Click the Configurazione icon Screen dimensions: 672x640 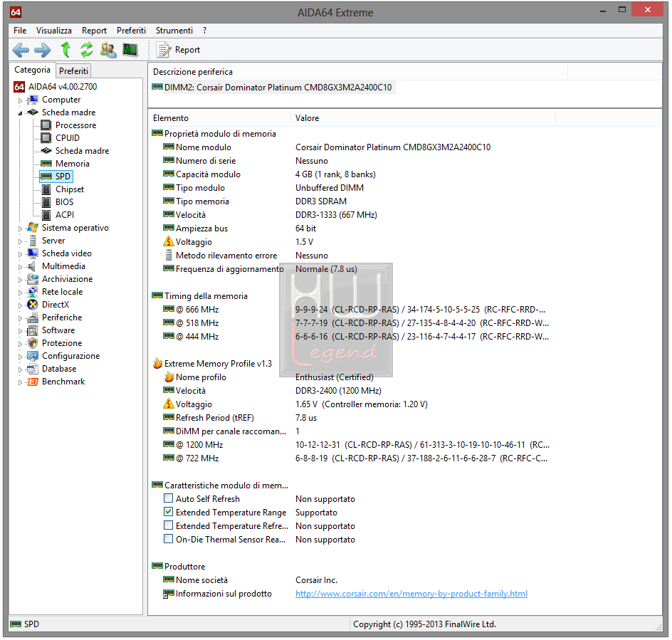click(x=33, y=356)
